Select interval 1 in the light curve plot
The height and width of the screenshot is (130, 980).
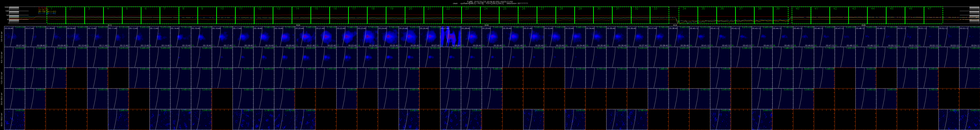56,15
